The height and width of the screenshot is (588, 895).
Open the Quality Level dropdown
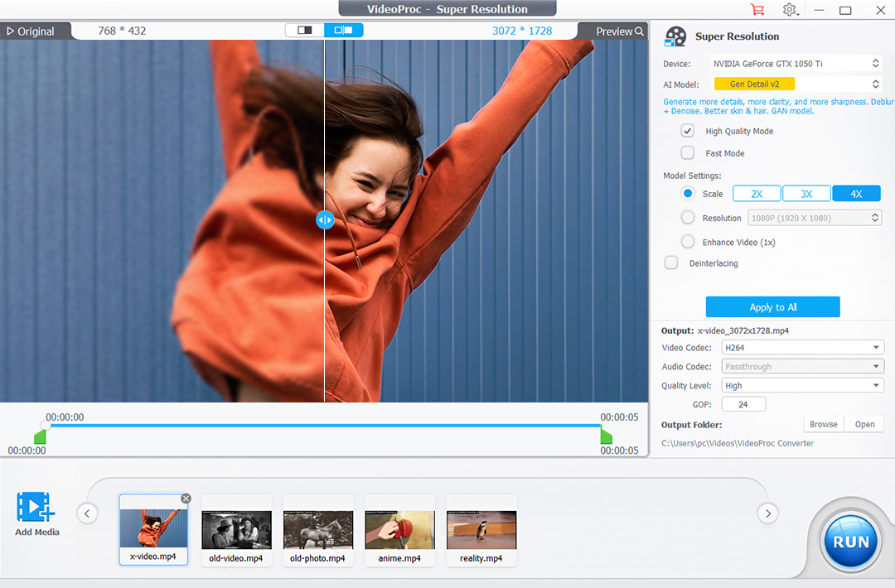coord(802,385)
